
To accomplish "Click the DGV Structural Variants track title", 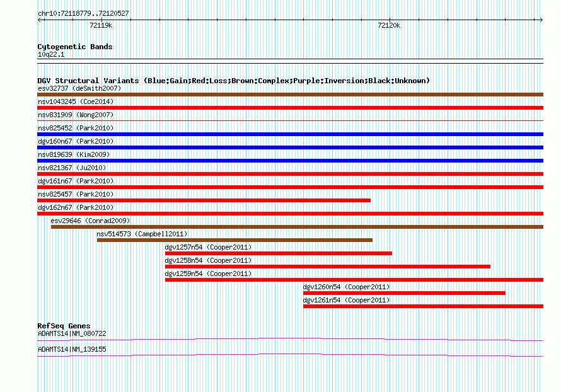I will [x=234, y=81].
